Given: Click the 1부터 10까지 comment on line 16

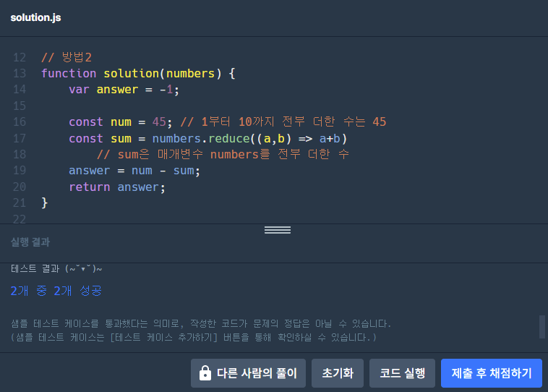Looking at the screenshot, I should [283, 122].
